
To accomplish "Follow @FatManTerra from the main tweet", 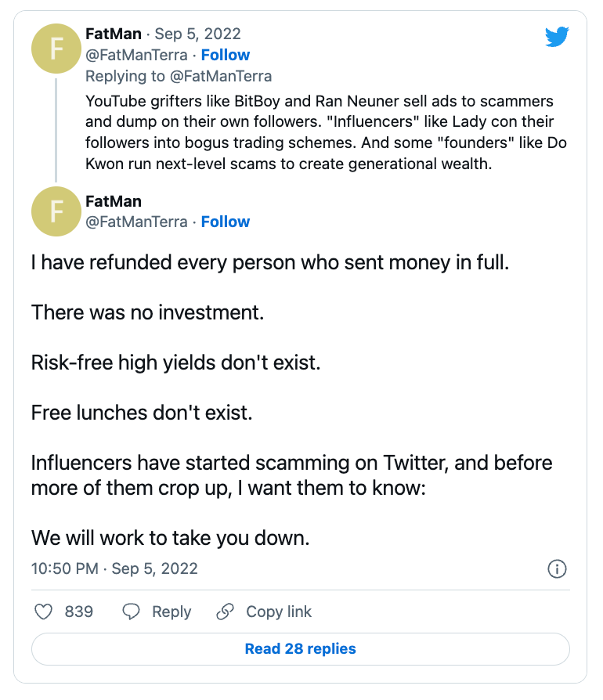I will coord(225,222).
